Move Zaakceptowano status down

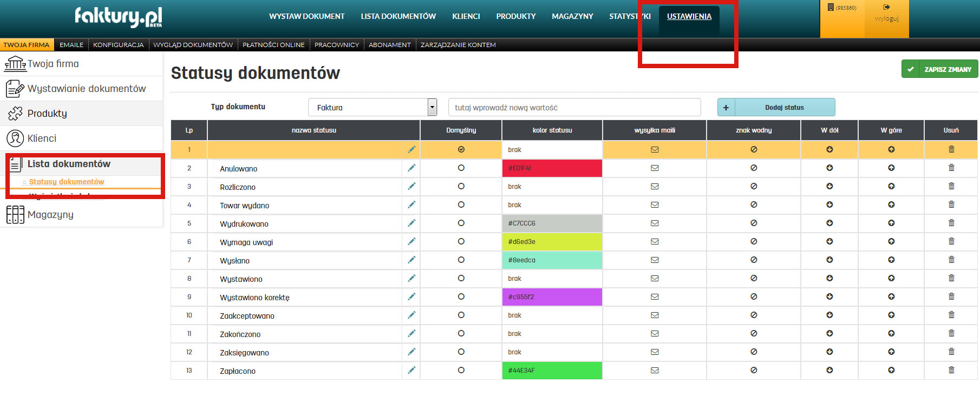(x=829, y=315)
